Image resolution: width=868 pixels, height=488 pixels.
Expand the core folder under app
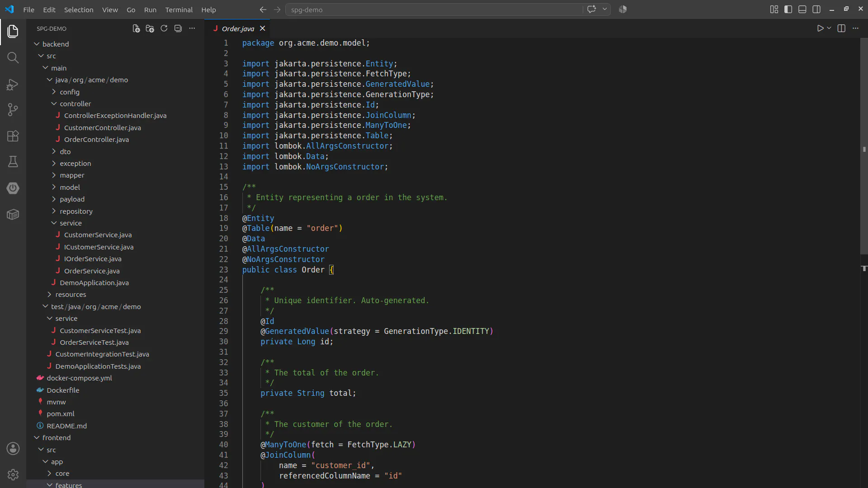pos(115,473)
